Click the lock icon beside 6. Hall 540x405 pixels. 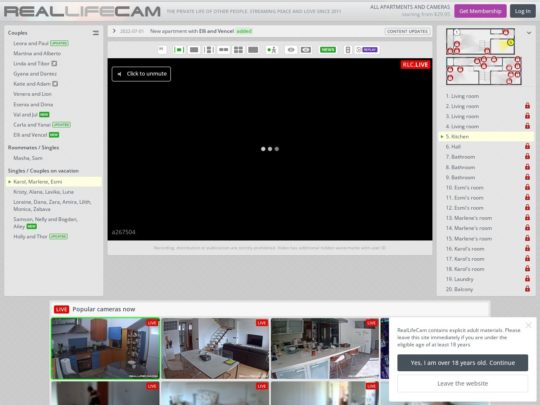pyautogui.click(x=527, y=146)
